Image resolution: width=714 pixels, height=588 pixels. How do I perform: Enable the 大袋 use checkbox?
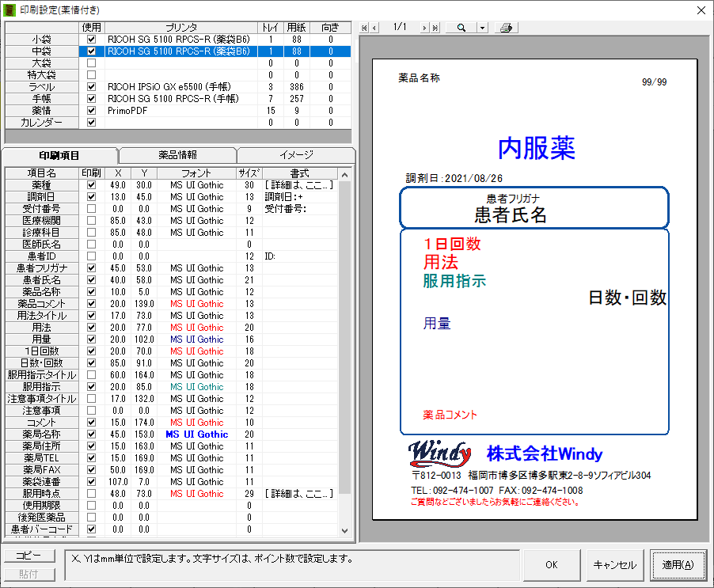[92, 63]
